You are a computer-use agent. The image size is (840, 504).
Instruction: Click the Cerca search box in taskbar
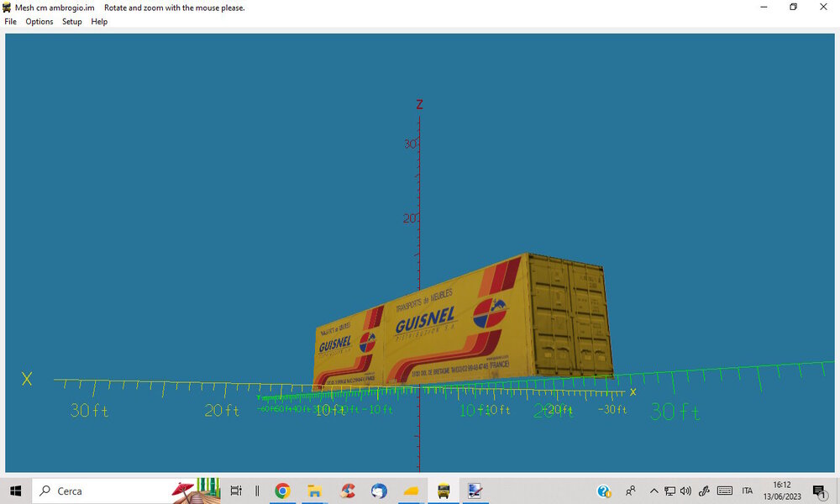point(127,491)
